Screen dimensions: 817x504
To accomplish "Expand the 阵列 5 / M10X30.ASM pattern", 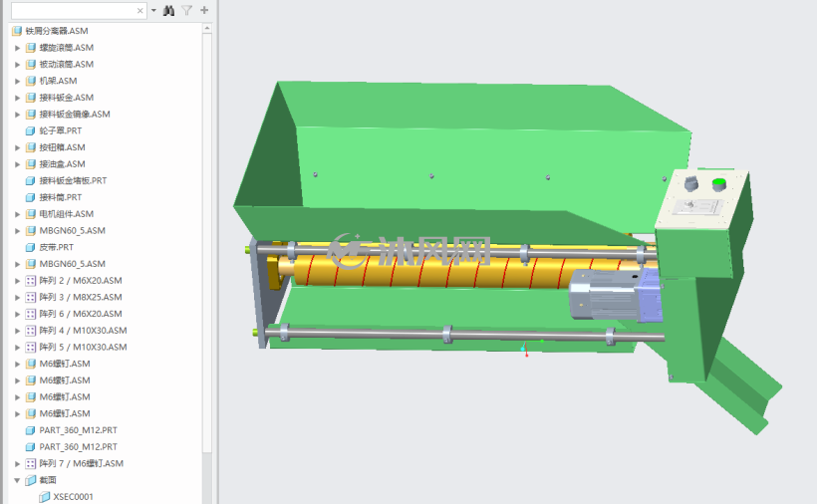I will click(17, 348).
